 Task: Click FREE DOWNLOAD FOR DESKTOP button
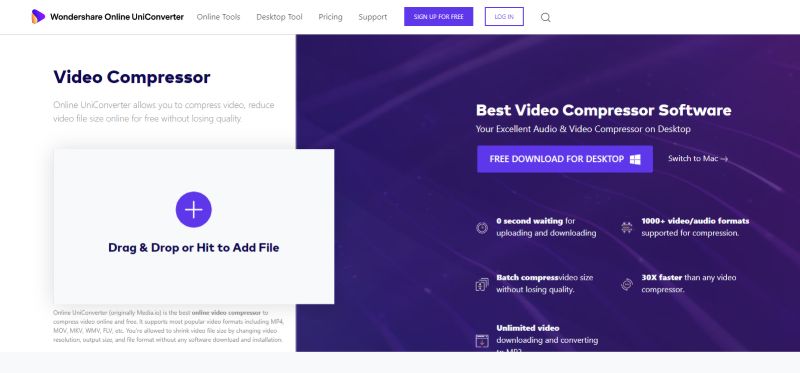[565, 159]
